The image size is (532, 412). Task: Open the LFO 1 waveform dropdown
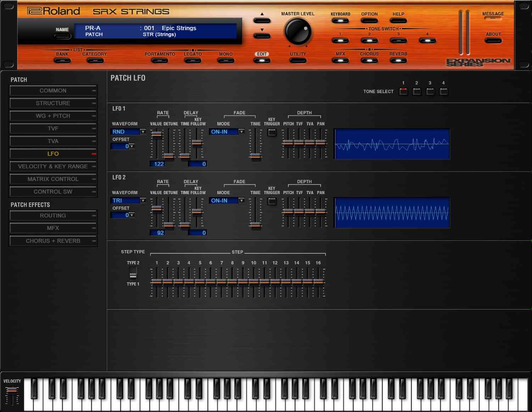coord(128,131)
